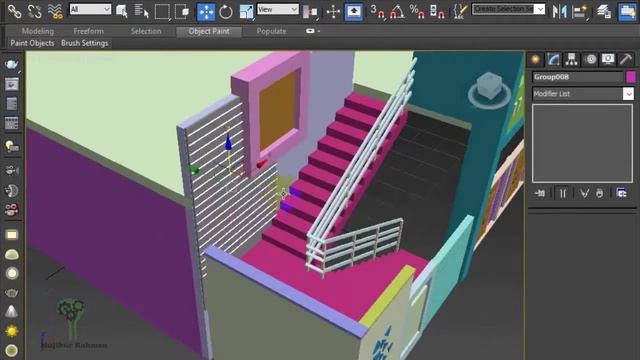Choose Bind to Space Warp tool
The height and width of the screenshot is (360, 640).
(55, 11)
